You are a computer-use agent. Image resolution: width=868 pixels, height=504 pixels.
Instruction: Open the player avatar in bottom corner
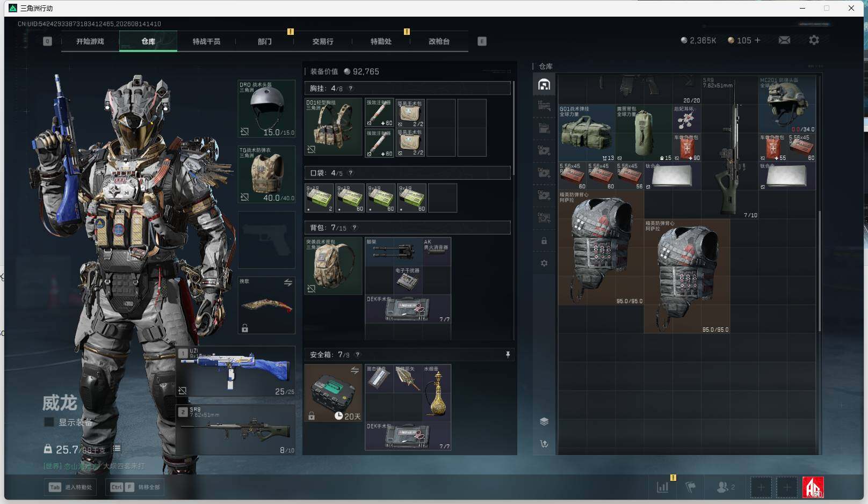[813, 487]
